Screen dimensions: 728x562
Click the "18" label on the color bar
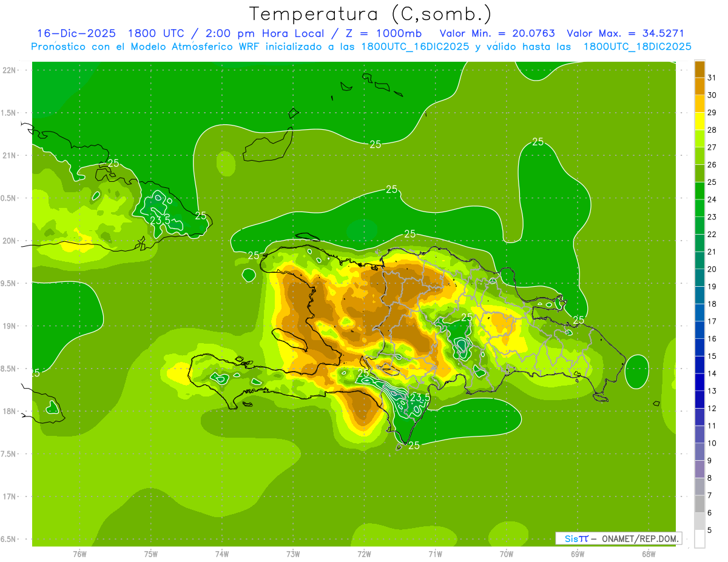coord(712,304)
